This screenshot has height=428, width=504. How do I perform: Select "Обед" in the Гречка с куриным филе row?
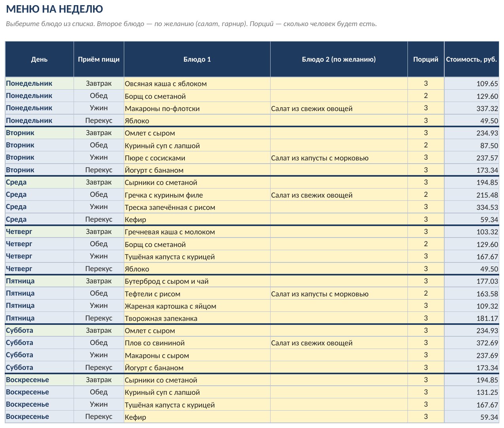(x=99, y=194)
